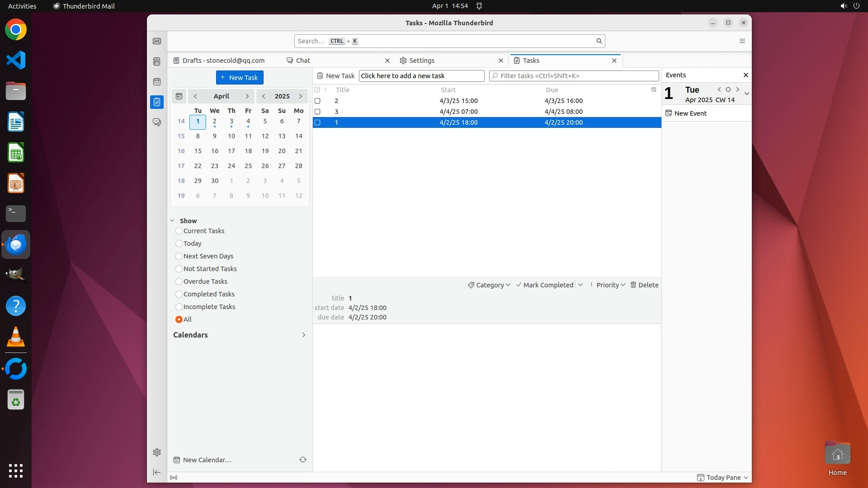Select the Completed Tasks radio option
The height and width of the screenshot is (488, 868).
point(179,294)
